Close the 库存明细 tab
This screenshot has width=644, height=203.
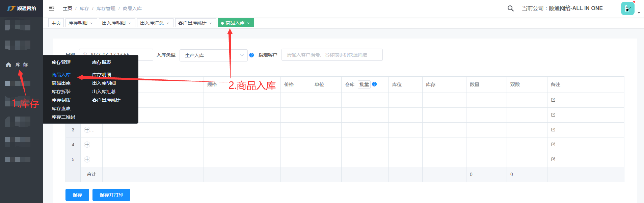pos(91,23)
